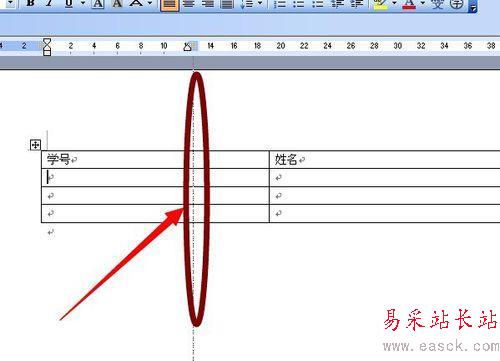The width and height of the screenshot is (500, 361).
Task: Click the third-row cell in the 姓名 column
Action: [x=385, y=196]
